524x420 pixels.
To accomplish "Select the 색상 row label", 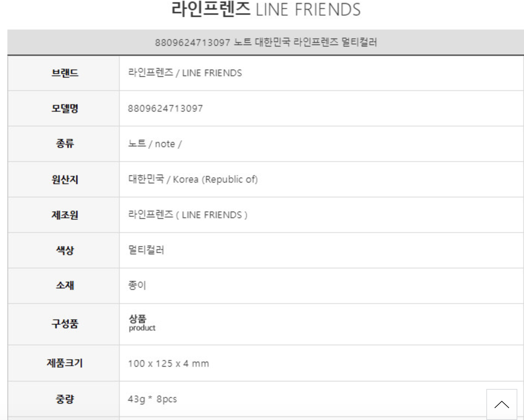I will pyautogui.click(x=65, y=250).
